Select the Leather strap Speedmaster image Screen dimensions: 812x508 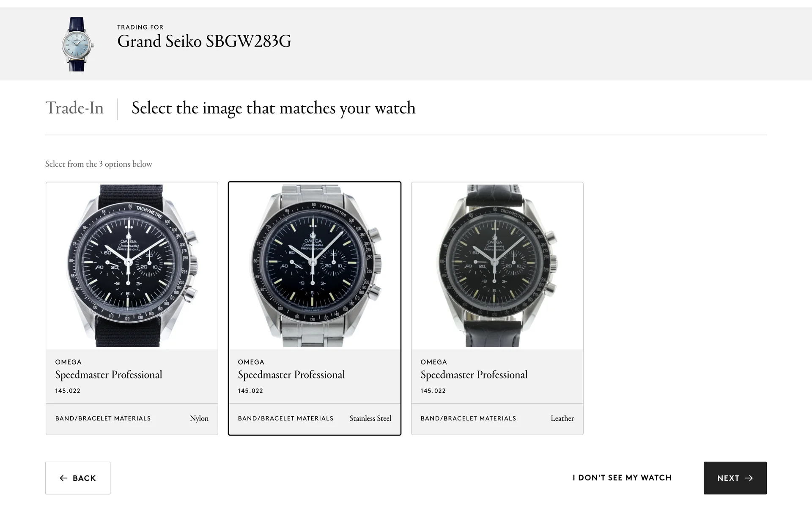(497, 266)
